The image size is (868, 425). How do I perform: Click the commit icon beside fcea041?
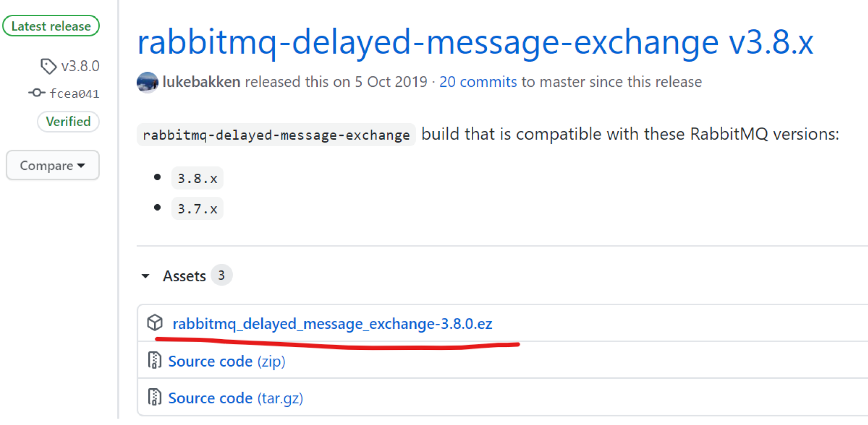point(36,93)
